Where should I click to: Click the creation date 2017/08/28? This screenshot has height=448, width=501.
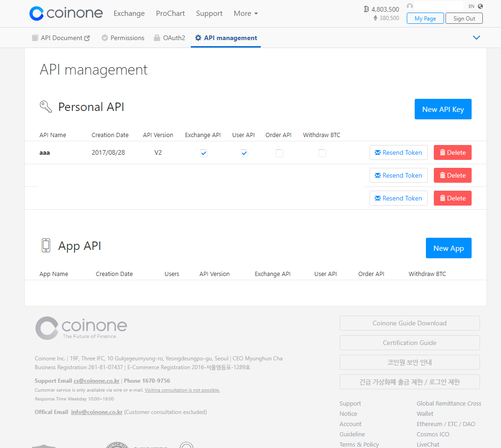pos(108,152)
